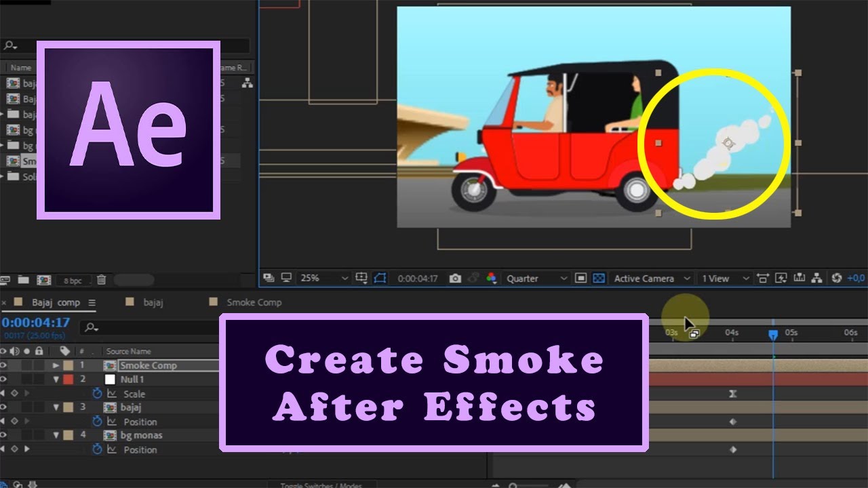This screenshot has height=488, width=868.
Task: Toggle bajaj Position stopwatch
Action: tap(97, 422)
